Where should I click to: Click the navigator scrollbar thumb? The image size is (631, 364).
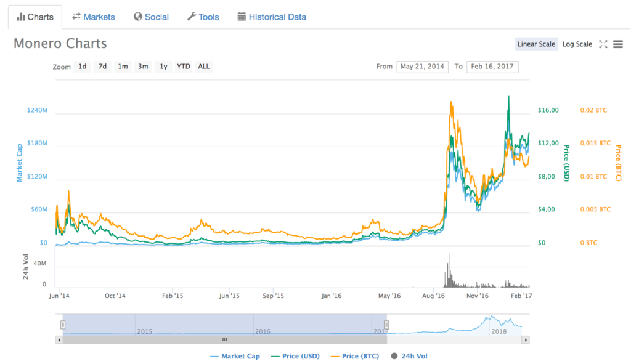click(224, 339)
